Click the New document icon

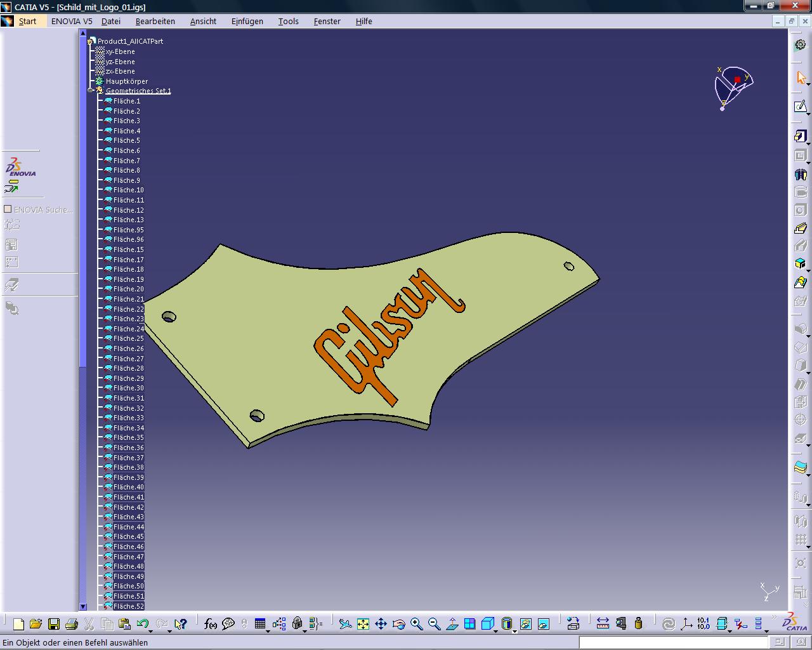pyautogui.click(x=18, y=624)
